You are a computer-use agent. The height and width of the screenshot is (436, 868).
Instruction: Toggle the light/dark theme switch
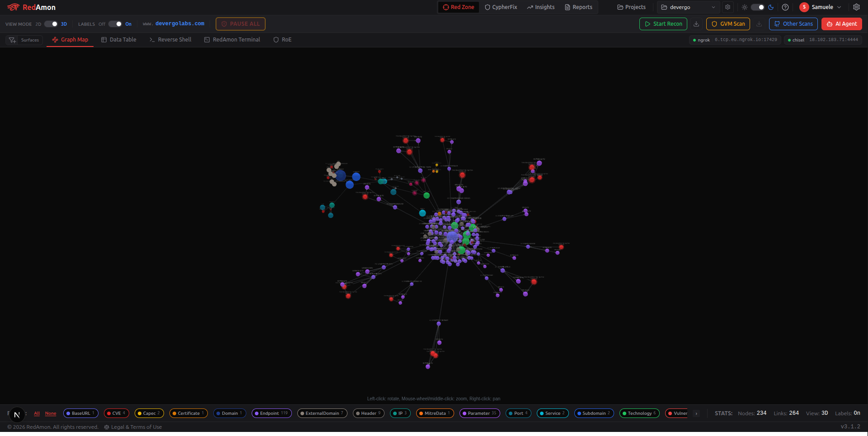pos(758,7)
